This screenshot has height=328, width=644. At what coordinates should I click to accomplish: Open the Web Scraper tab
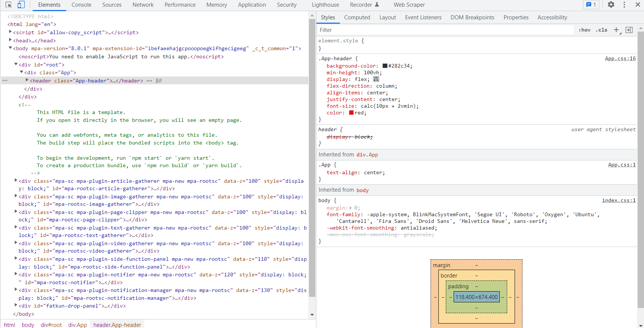(x=409, y=5)
